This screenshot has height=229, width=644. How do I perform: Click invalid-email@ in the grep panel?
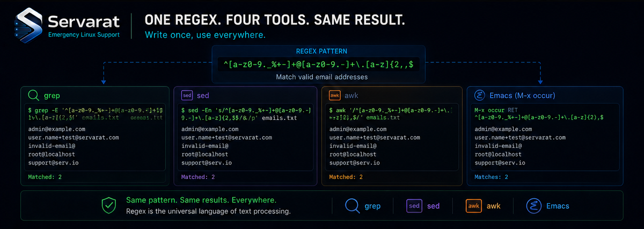(x=51, y=146)
